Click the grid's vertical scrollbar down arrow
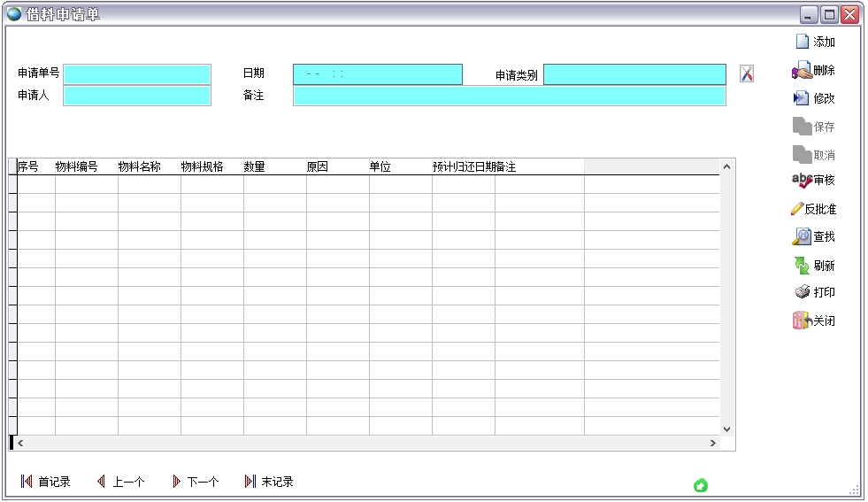Screen dimensions: 868x502 (x=727, y=429)
